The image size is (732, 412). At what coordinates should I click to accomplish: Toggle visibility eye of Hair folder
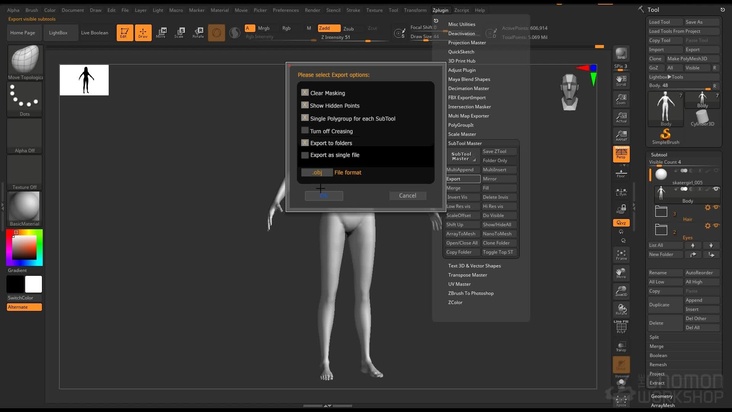click(x=716, y=207)
